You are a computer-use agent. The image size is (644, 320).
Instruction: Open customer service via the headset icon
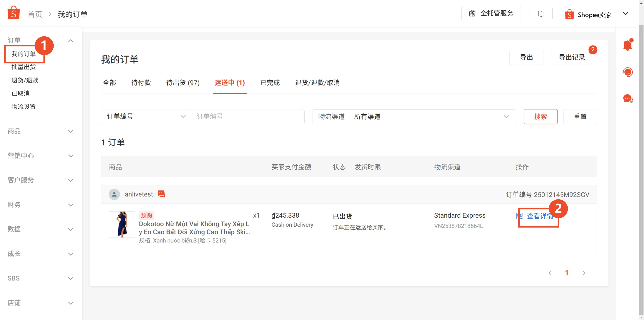628,72
